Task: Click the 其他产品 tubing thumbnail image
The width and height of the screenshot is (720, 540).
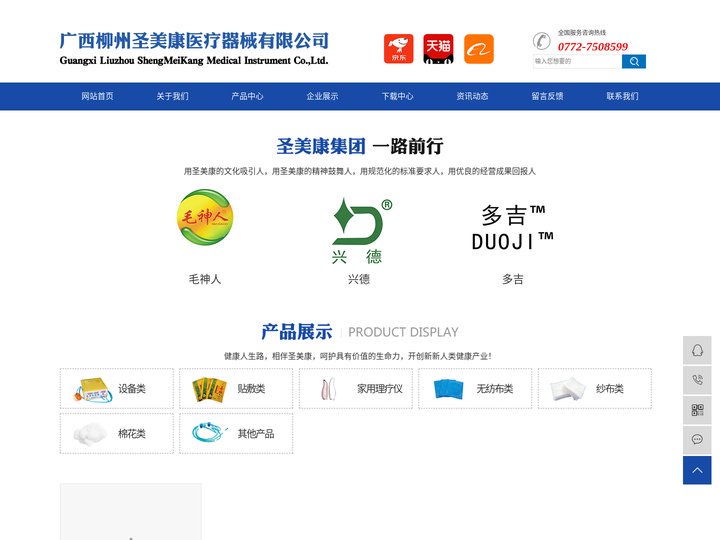Action: [x=210, y=432]
